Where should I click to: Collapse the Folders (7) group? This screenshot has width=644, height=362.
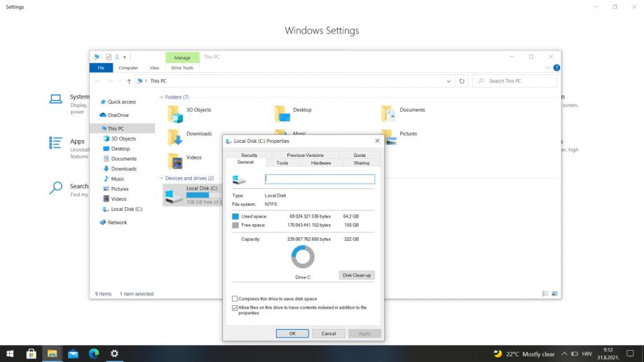point(161,97)
